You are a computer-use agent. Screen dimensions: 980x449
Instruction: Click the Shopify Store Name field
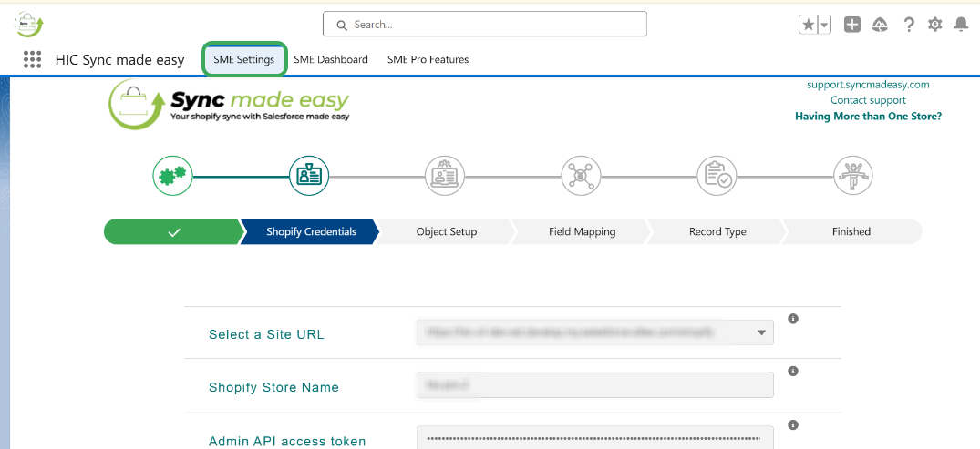(x=595, y=384)
